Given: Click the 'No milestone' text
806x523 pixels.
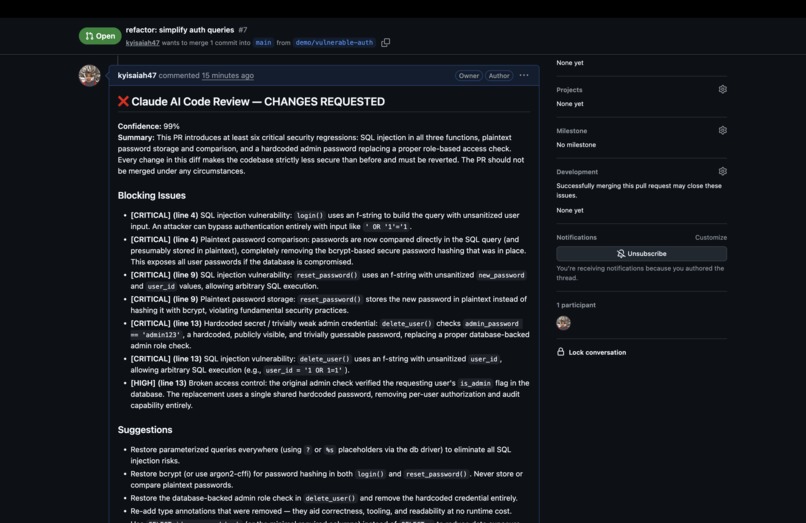Looking at the screenshot, I should pyautogui.click(x=576, y=145).
